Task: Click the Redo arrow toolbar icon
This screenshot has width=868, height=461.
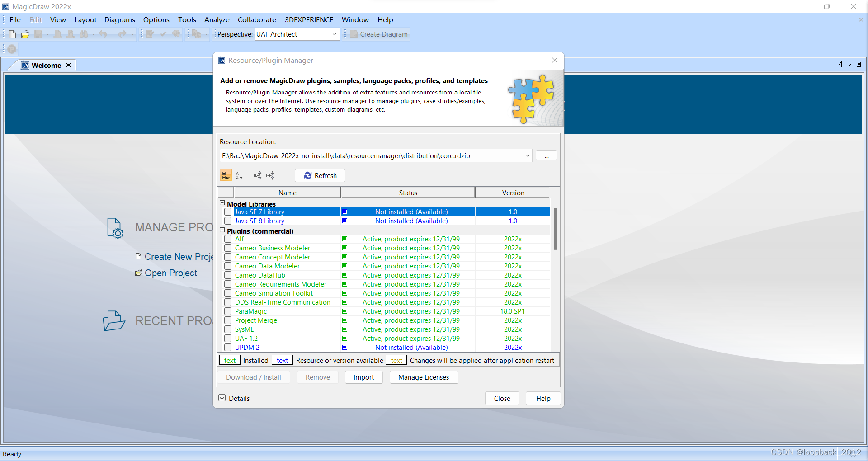Action: point(123,34)
